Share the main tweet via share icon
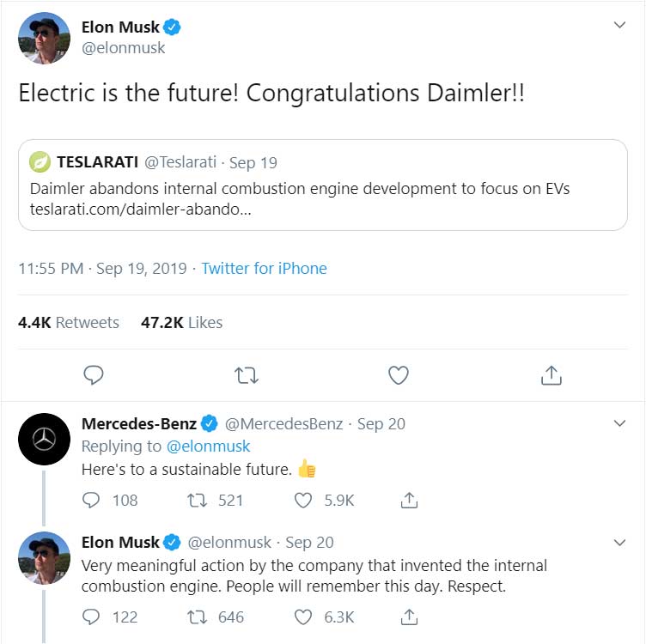This screenshot has width=646, height=644. pyautogui.click(x=551, y=375)
